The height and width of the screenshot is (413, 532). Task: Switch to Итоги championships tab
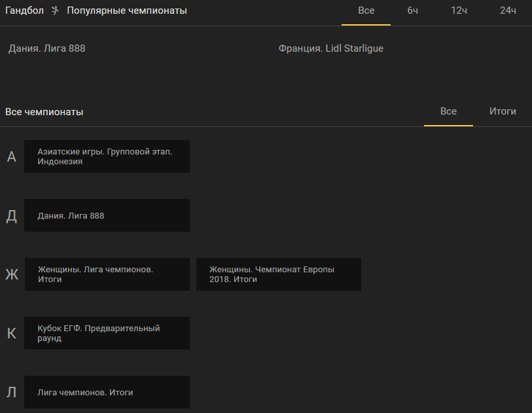pyautogui.click(x=503, y=112)
